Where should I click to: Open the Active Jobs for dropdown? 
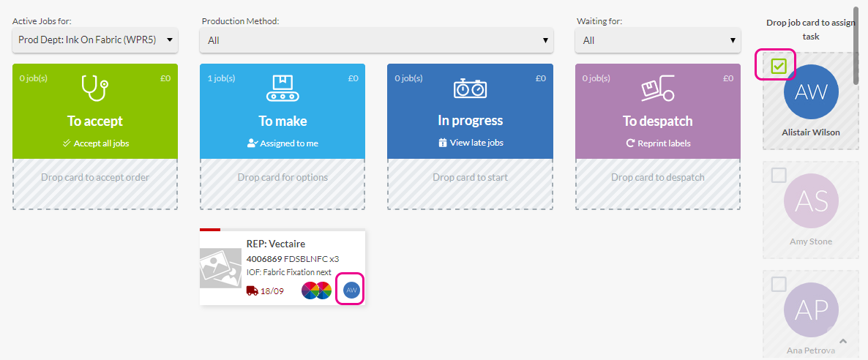point(95,40)
